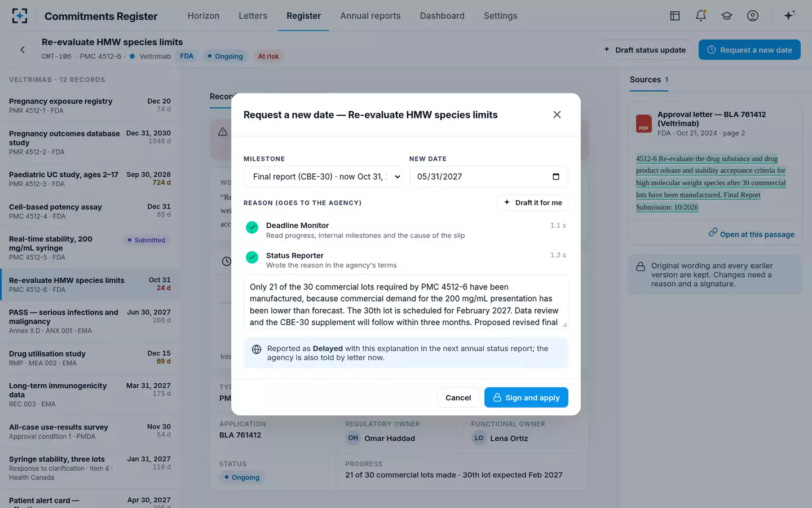Close the Request a new date dialog
Image resolution: width=812 pixels, height=508 pixels.
(x=557, y=115)
